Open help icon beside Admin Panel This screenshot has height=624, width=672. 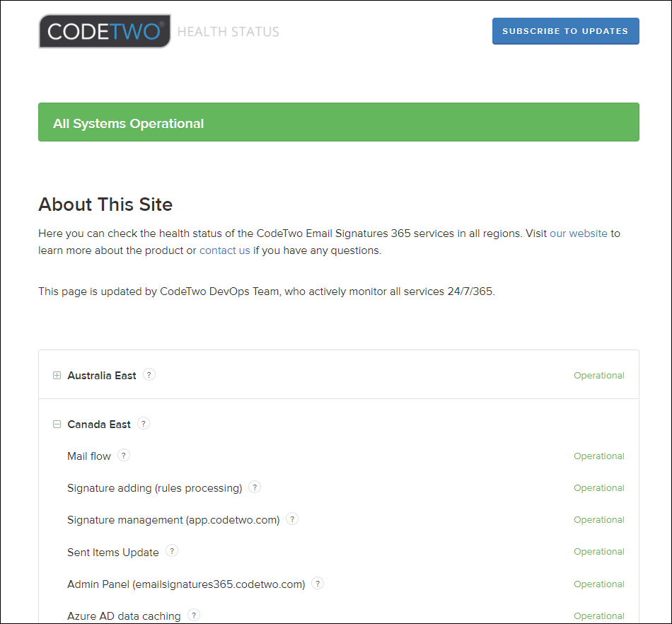pos(317,583)
